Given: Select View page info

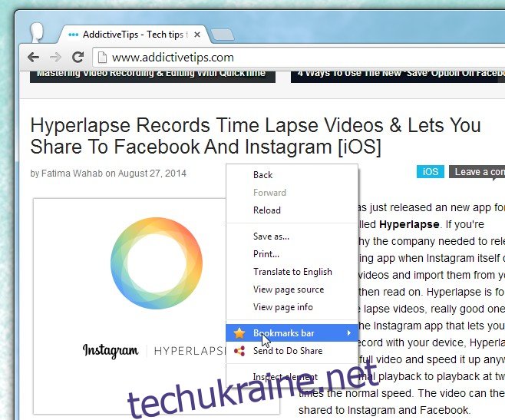Looking at the screenshot, I should 292,307.
